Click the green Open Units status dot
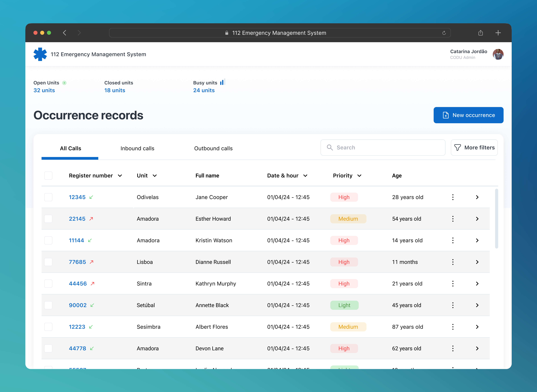The width and height of the screenshot is (537, 392). (64, 83)
